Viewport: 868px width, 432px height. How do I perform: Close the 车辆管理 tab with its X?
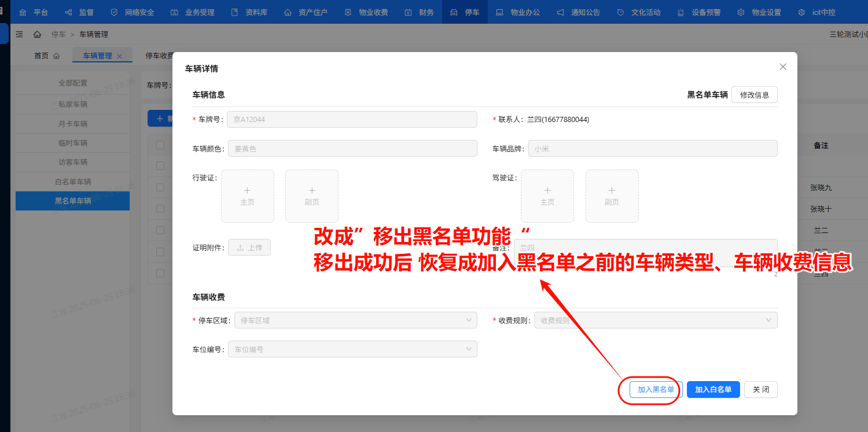click(119, 56)
